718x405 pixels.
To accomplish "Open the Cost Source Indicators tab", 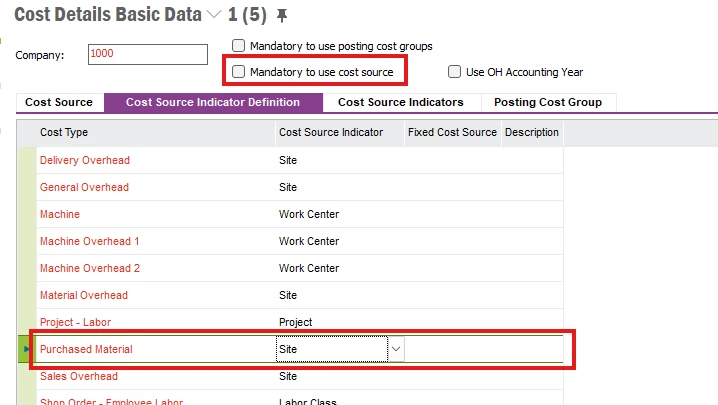I will (x=400, y=102).
